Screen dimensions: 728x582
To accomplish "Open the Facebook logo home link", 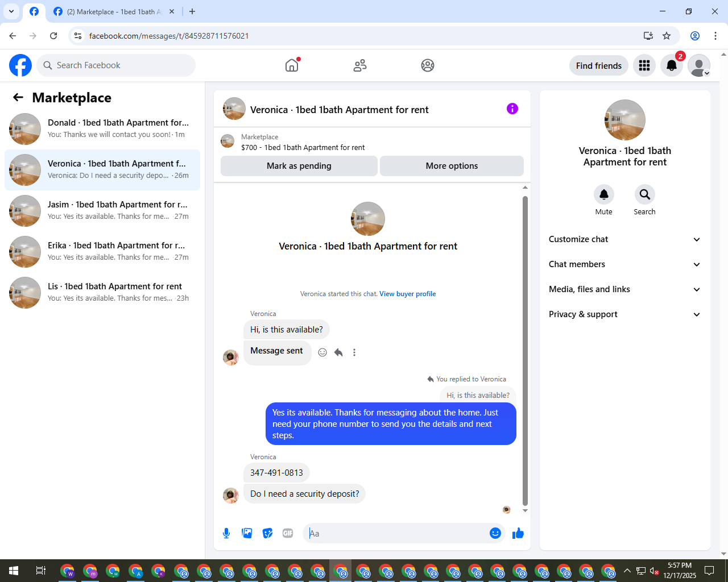I will pos(20,65).
